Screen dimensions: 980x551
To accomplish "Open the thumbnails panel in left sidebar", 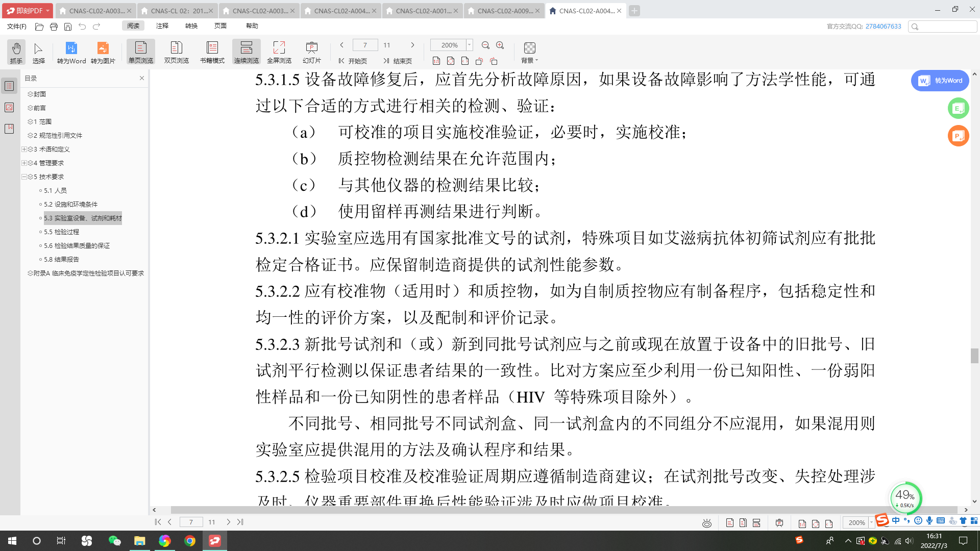I will tap(9, 107).
